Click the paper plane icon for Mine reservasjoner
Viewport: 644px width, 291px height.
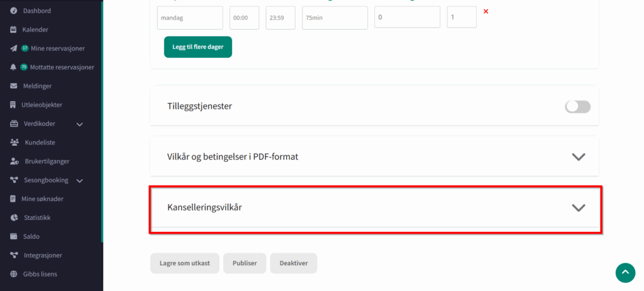pos(14,48)
